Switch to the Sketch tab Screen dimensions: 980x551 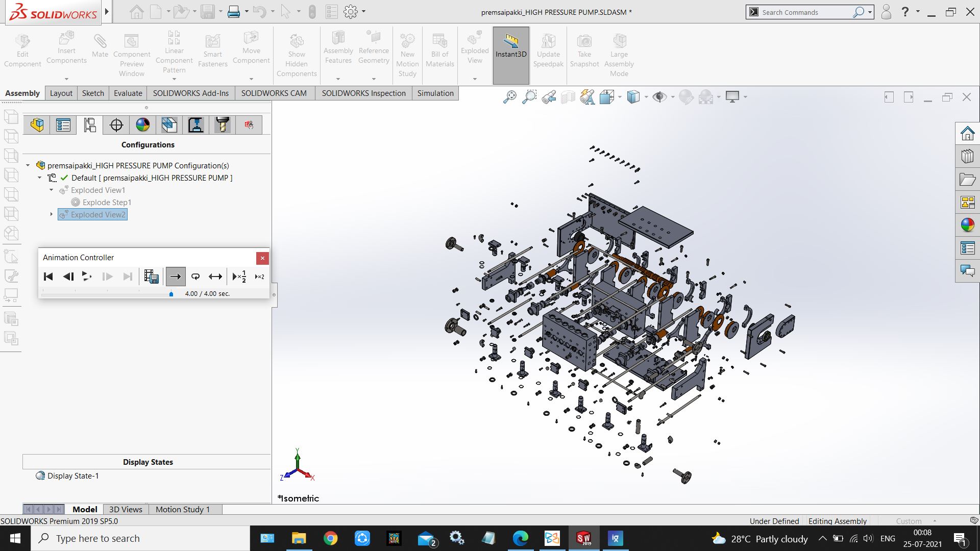93,93
